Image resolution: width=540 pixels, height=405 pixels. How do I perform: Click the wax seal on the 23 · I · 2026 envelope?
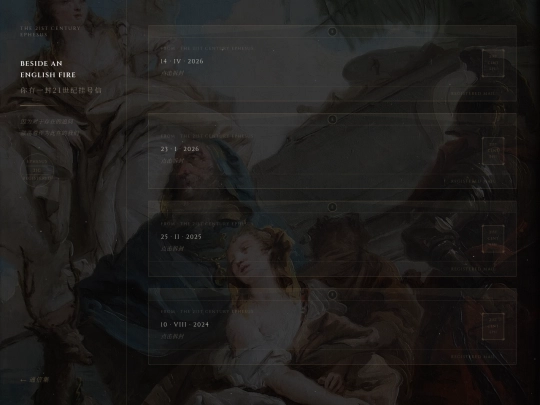332,120
